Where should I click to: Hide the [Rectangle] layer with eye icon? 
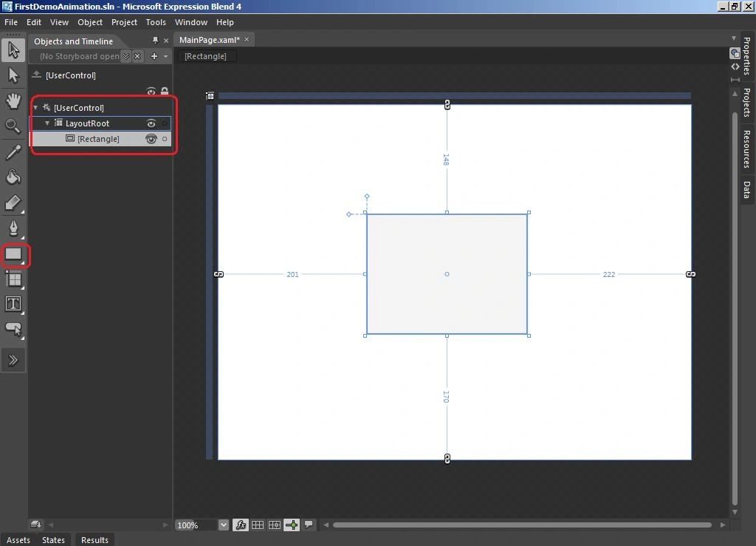[151, 139]
